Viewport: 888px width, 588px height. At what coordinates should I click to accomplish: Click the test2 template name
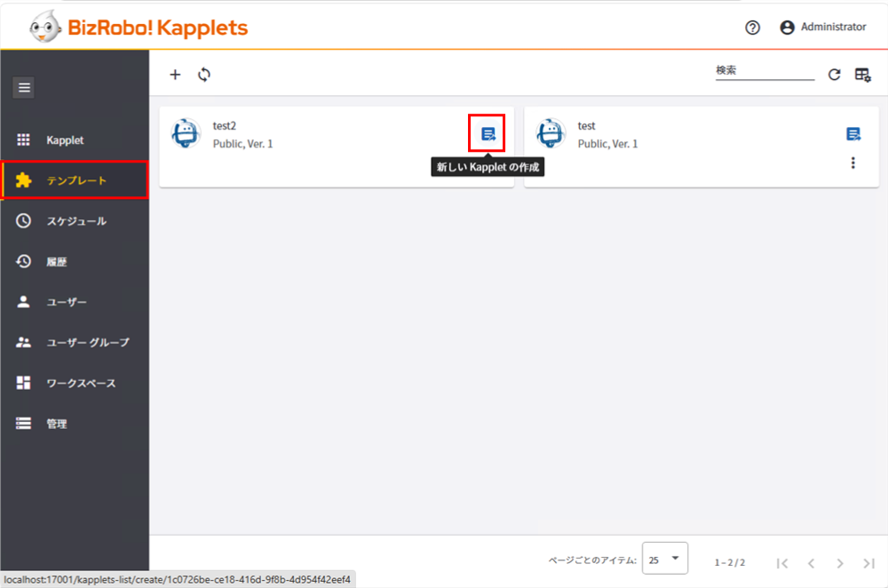point(225,126)
